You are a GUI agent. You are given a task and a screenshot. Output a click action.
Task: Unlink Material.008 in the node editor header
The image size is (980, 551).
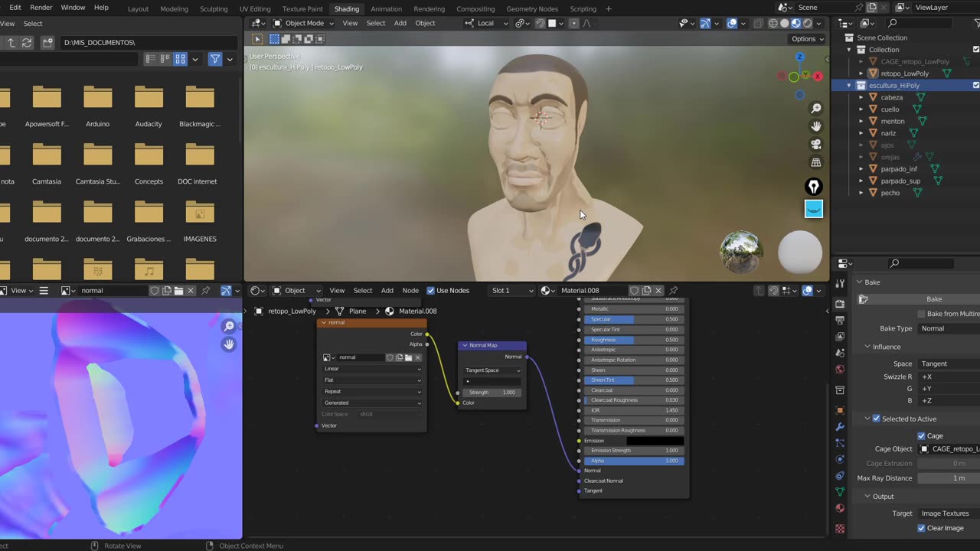(658, 291)
